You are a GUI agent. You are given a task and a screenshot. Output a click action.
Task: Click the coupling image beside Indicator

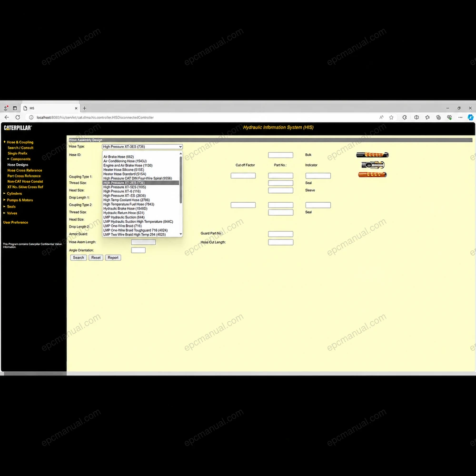pos(373,165)
